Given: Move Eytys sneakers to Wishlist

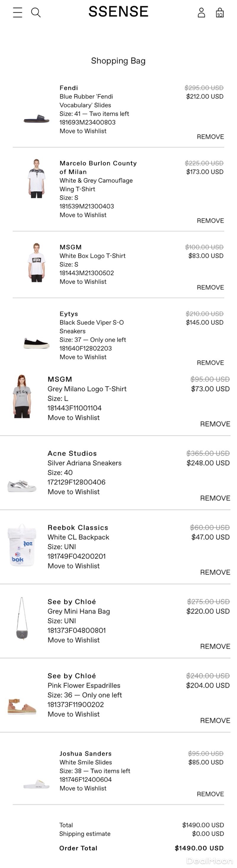Looking at the screenshot, I should 83,357.
